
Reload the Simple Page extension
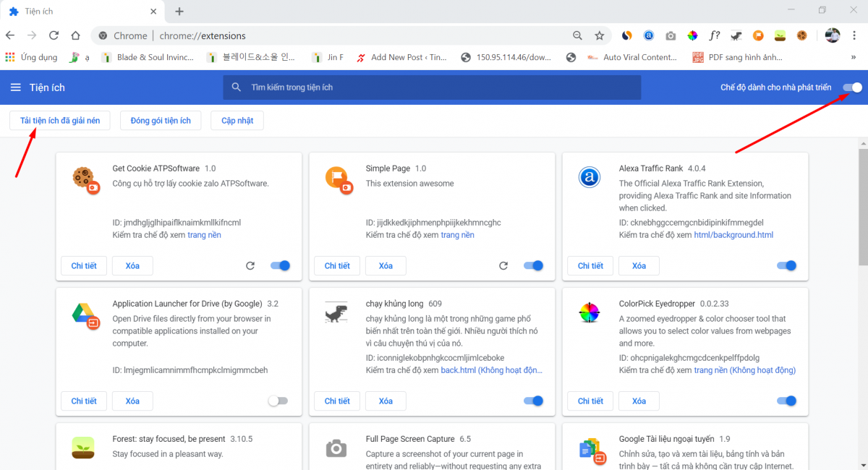click(503, 266)
